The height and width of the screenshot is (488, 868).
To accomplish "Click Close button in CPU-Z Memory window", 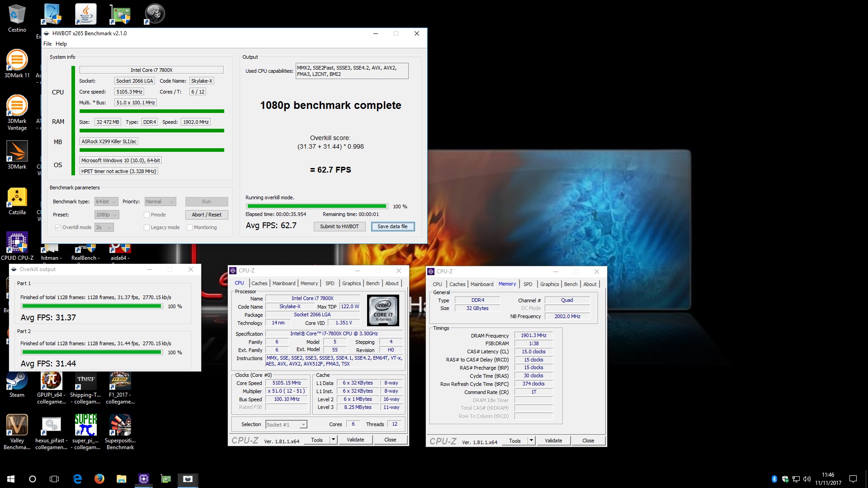I will [x=588, y=441].
